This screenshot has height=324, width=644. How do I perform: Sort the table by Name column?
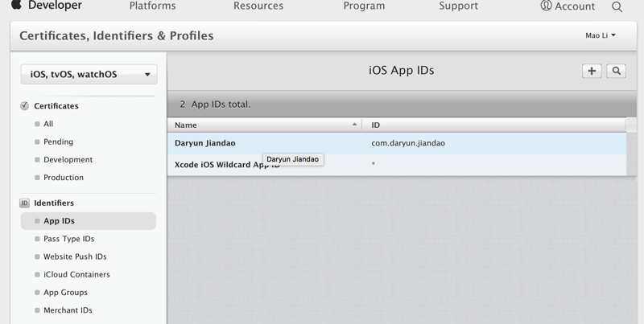pyautogui.click(x=265, y=125)
